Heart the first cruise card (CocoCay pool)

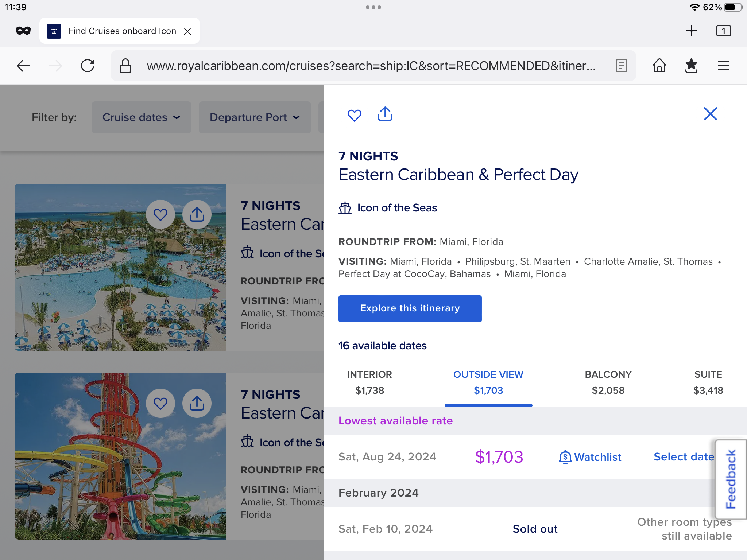[160, 214]
